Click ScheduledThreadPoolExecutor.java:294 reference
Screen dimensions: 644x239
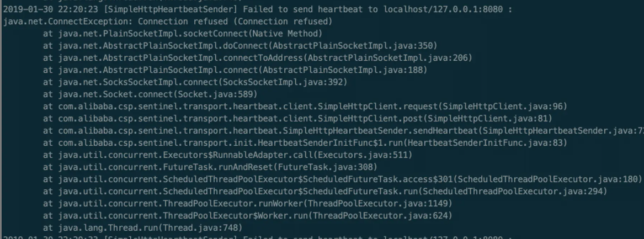[x=512, y=192]
